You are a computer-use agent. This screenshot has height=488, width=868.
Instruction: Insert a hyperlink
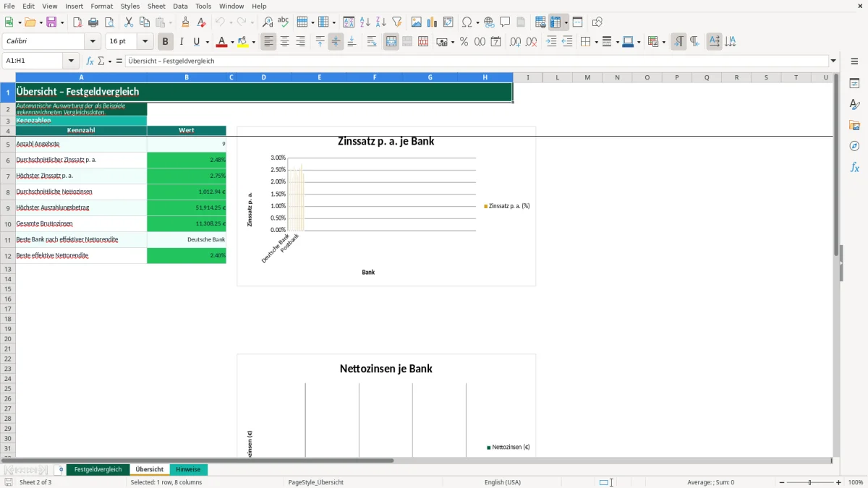pos(489,22)
